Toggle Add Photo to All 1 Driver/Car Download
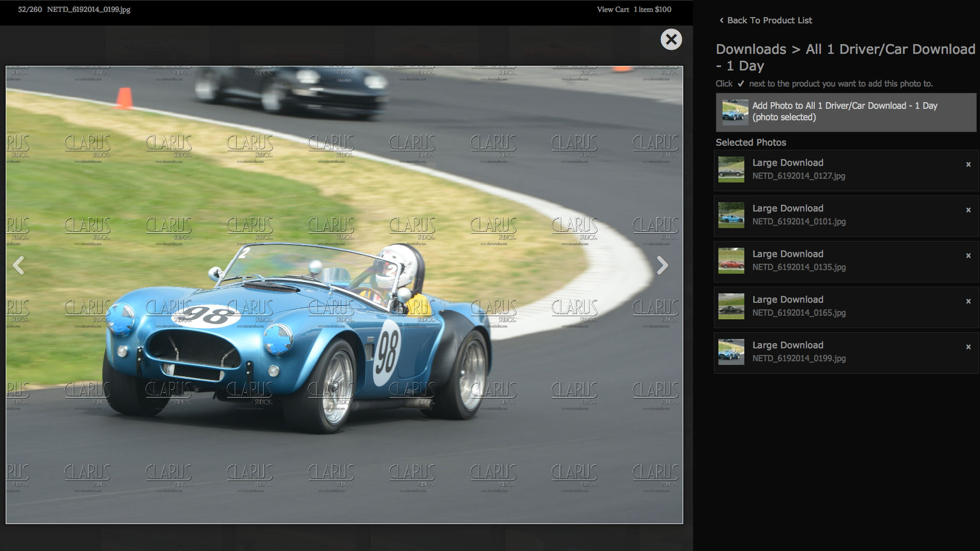The width and height of the screenshot is (980, 551). (x=845, y=111)
